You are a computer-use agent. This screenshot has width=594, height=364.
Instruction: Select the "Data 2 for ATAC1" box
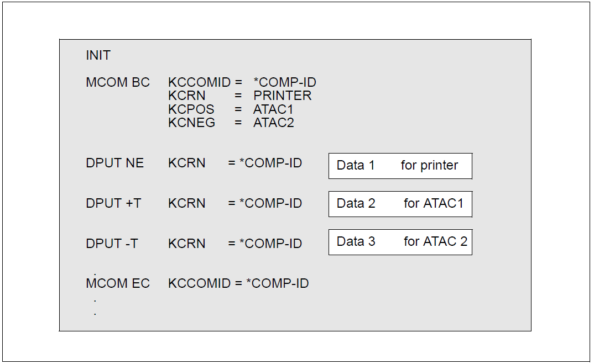[400, 204]
